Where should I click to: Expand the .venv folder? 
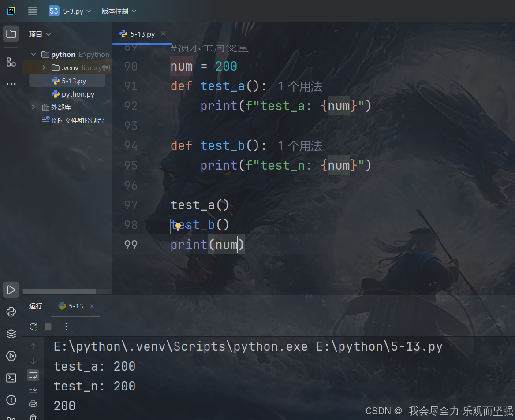44,67
